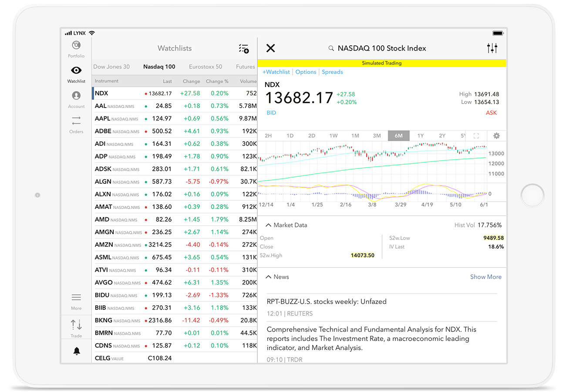
Task: Switch to Dow Jones 30 watchlist tab
Action: pos(111,67)
